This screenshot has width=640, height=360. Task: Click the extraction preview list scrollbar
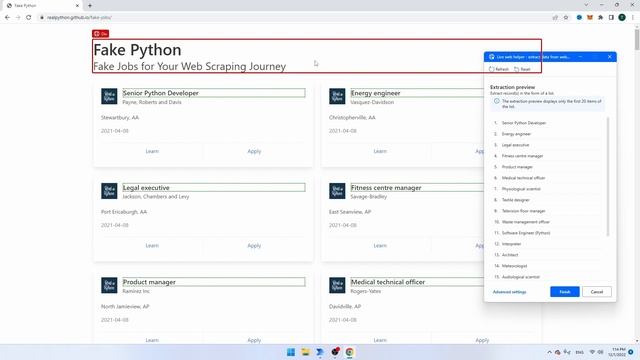tap(607, 177)
